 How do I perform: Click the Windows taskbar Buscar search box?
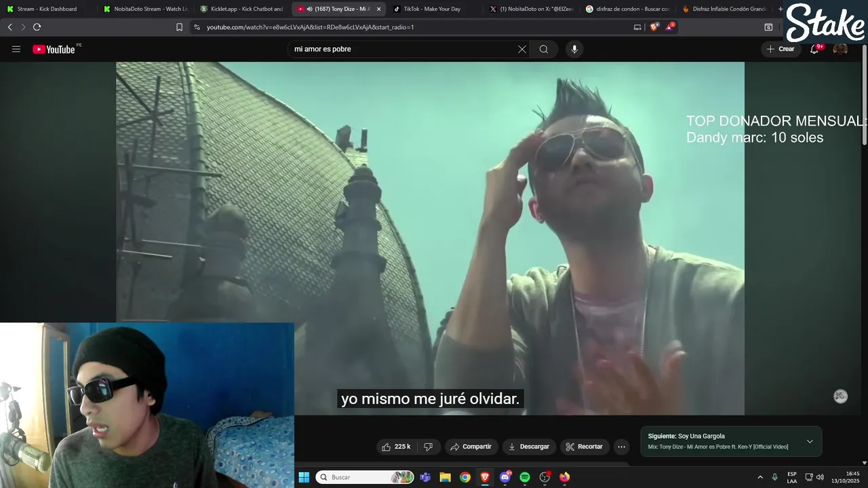point(365,477)
